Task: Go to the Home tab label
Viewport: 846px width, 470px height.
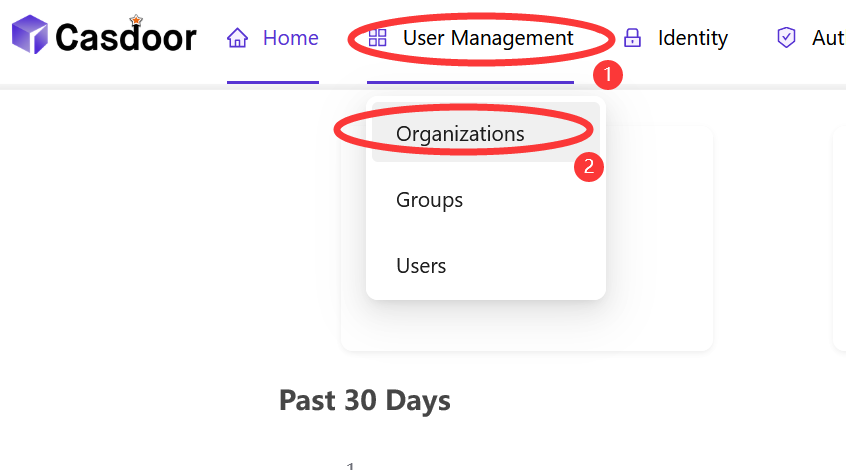Action: [290, 38]
